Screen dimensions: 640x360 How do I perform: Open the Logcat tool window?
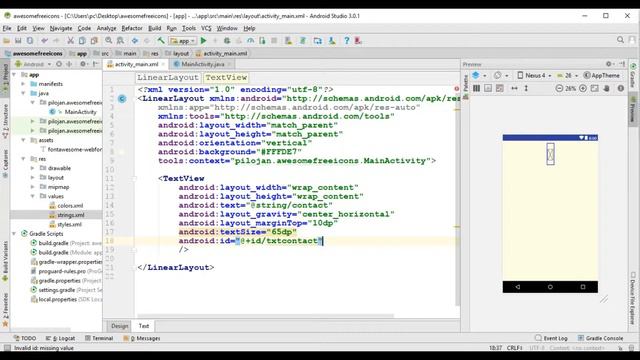[60, 338]
